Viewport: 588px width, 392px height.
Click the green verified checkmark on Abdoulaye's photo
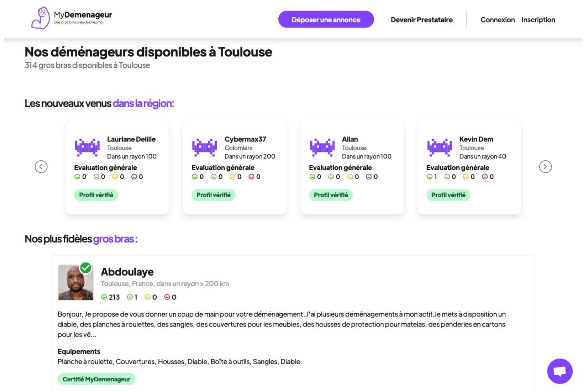click(x=85, y=267)
